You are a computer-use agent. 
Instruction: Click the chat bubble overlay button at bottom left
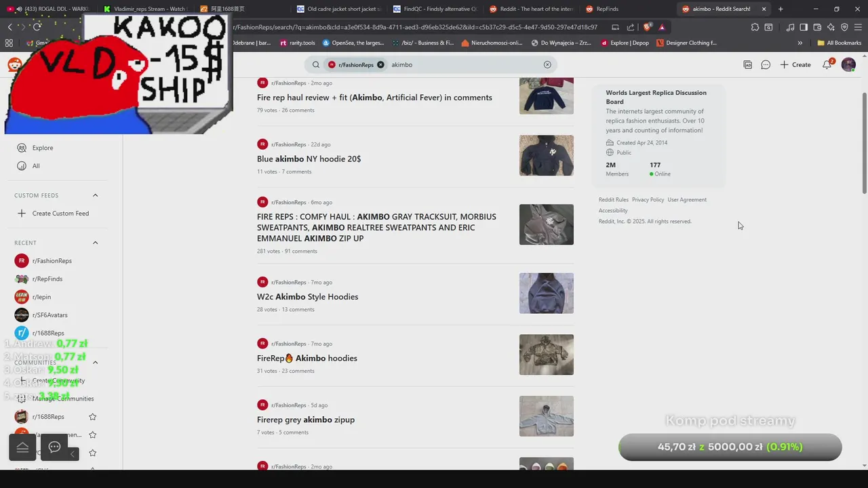click(54, 447)
